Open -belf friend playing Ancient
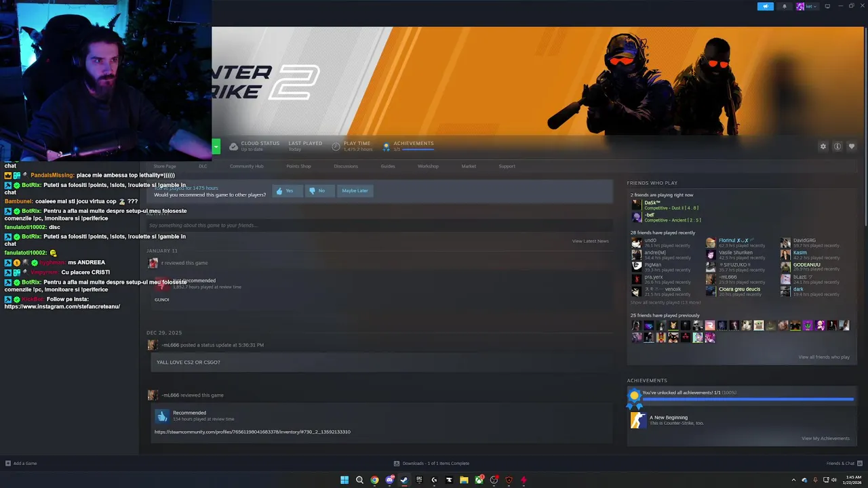Screen dimensions: 868x488 (x=666, y=217)
